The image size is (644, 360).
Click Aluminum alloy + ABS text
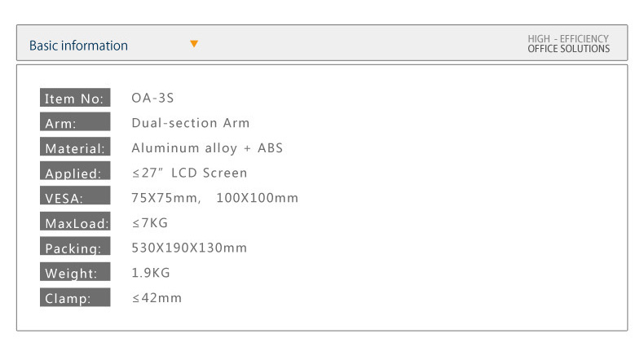[x=207, y=148]
